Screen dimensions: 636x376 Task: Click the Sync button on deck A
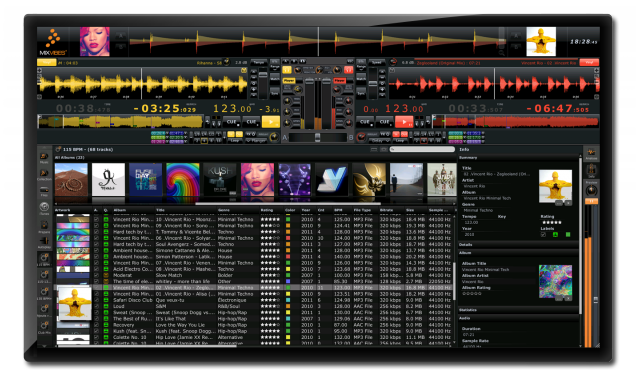click(275, 93)
